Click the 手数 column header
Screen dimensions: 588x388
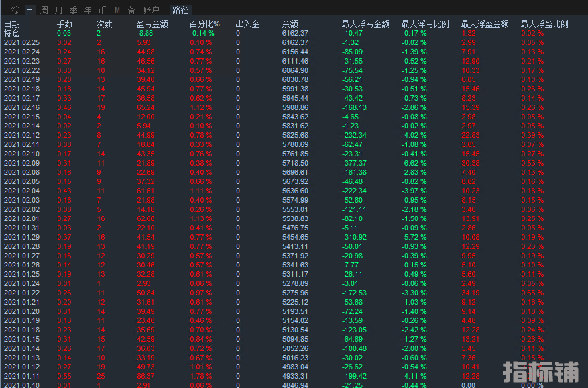click(x=64, y=24)
